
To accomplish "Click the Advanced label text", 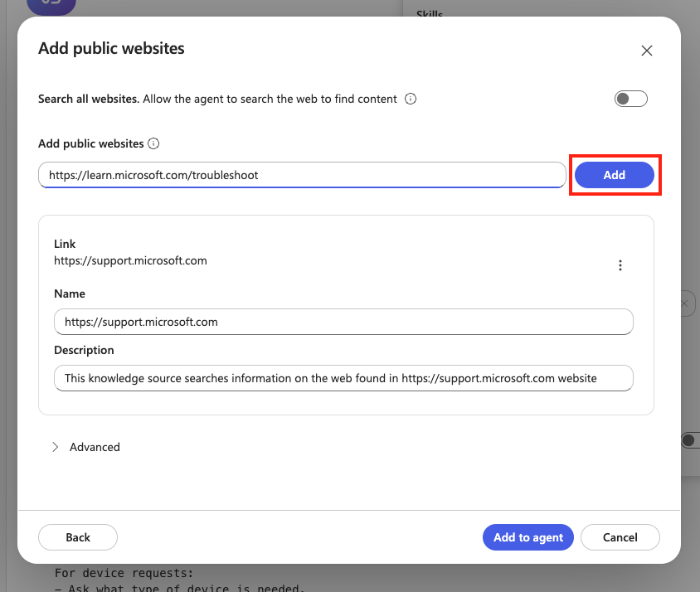I will tap(95, 447).
